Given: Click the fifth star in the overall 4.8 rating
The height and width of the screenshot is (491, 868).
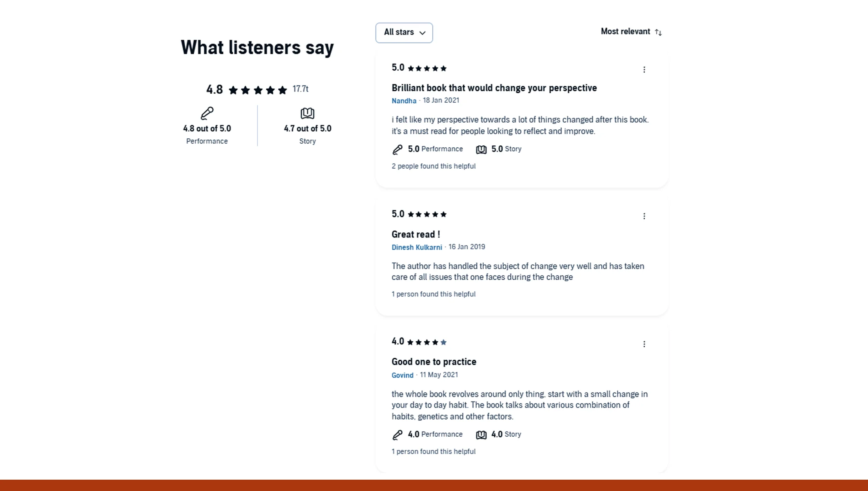Looking at the screenshot, I should (283, 89).
